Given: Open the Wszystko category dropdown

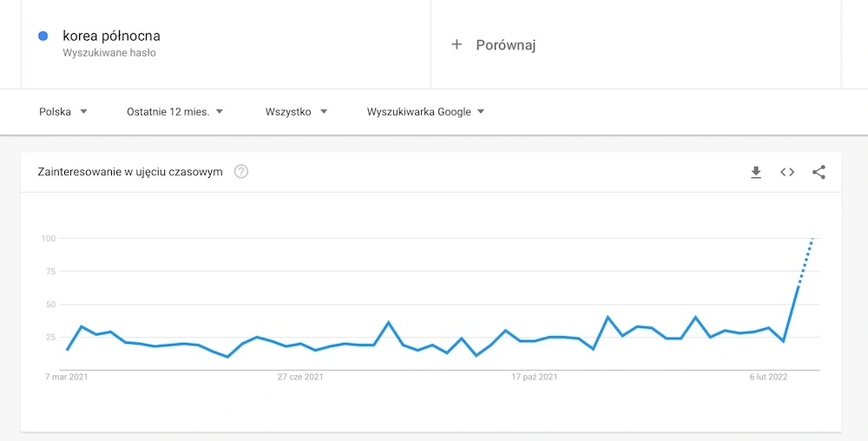Looking at the screenshot, I should pyautogui.click(x=296, y=112).
